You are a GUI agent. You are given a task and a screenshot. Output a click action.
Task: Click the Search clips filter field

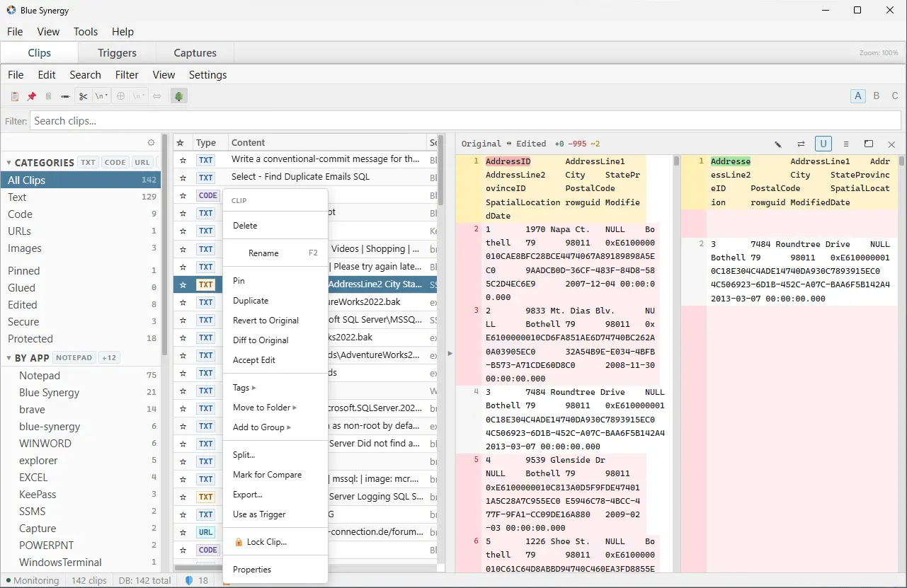click(x=465, y=121)
